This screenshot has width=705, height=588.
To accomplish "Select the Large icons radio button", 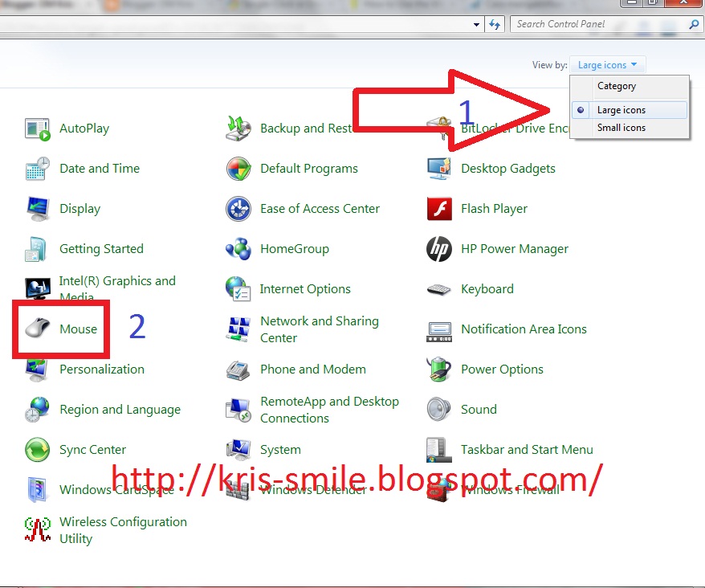I will pyautogui.click(x=621, y=109).
